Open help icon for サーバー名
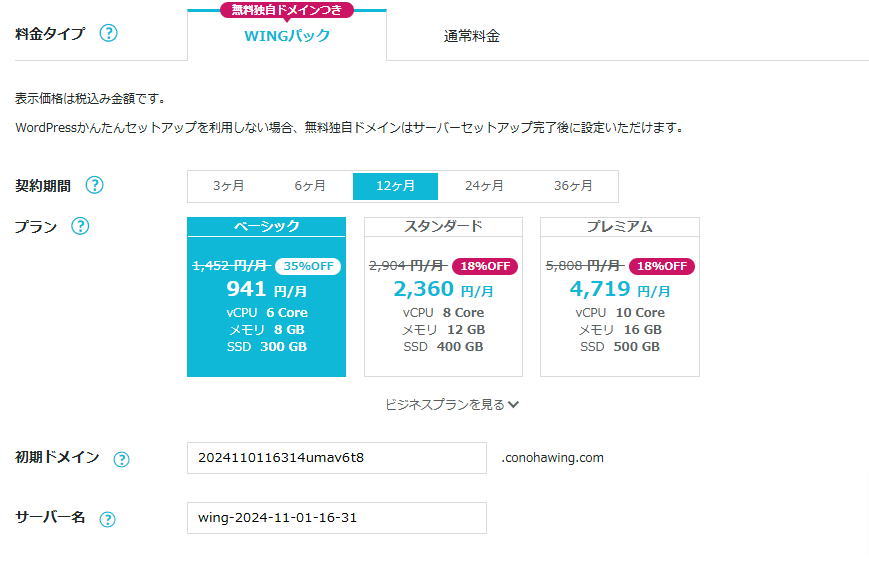Image resolution: width=869 pixels, height=585 pixels. pyautogui.click(x=107, y=519)
